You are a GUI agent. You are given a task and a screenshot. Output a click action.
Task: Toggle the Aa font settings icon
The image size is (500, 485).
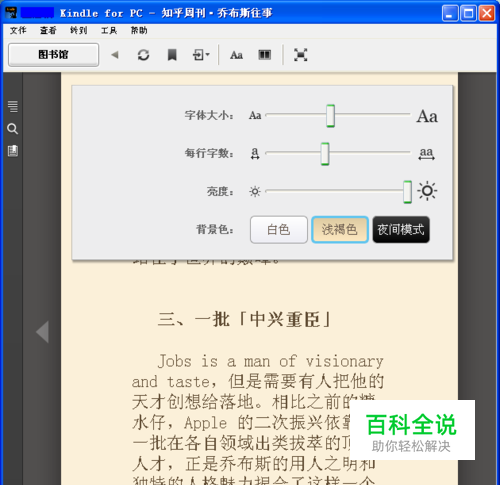click(x=236, y=55)
